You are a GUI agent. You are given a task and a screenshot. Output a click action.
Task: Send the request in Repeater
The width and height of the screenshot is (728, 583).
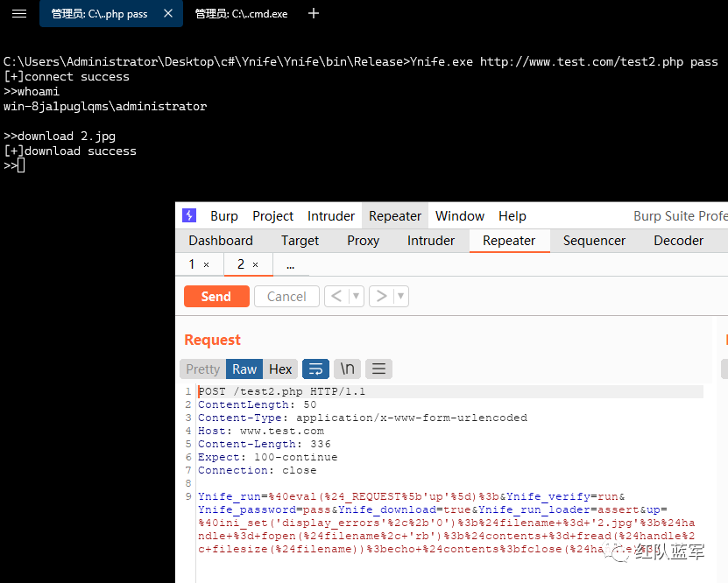pos(216,297)
